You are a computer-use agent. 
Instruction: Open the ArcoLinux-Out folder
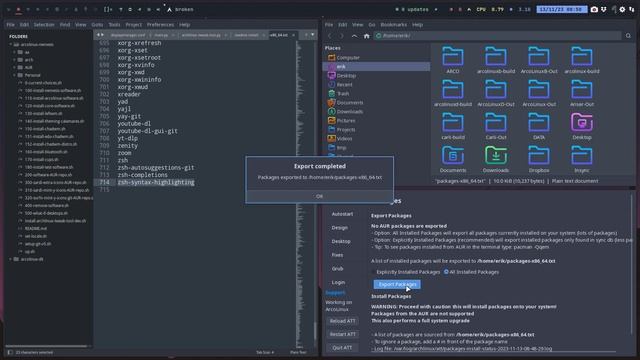pyautogui.click(x=539, y=93)
